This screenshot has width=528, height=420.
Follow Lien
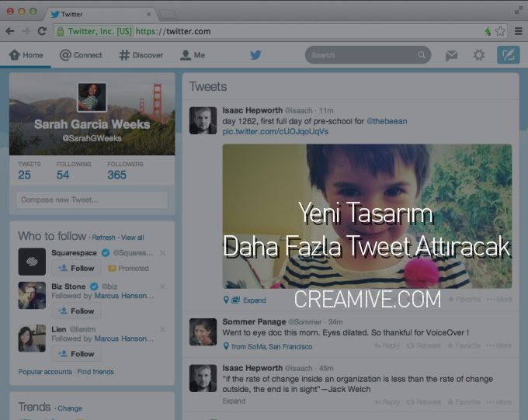coord(76,354)
